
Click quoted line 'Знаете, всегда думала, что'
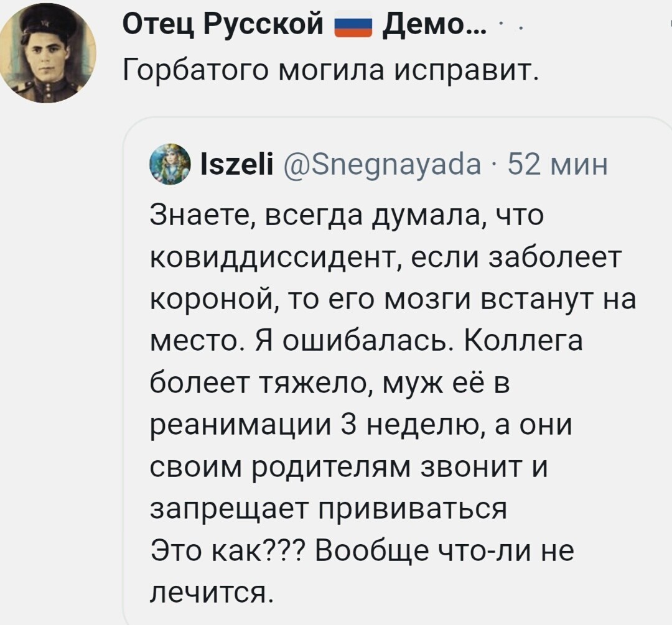[x=347, y=215]
